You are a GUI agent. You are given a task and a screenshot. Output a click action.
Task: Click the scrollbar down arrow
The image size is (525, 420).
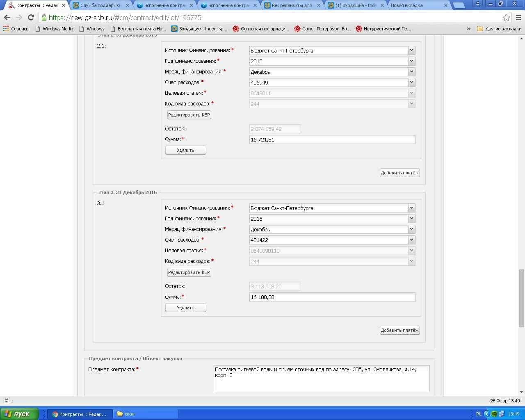521,392
